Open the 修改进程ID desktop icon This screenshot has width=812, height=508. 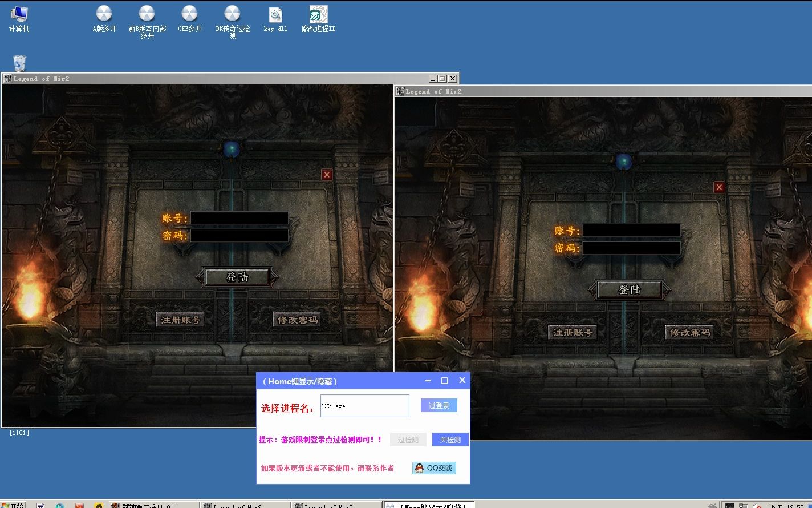[x=318, y=19]
